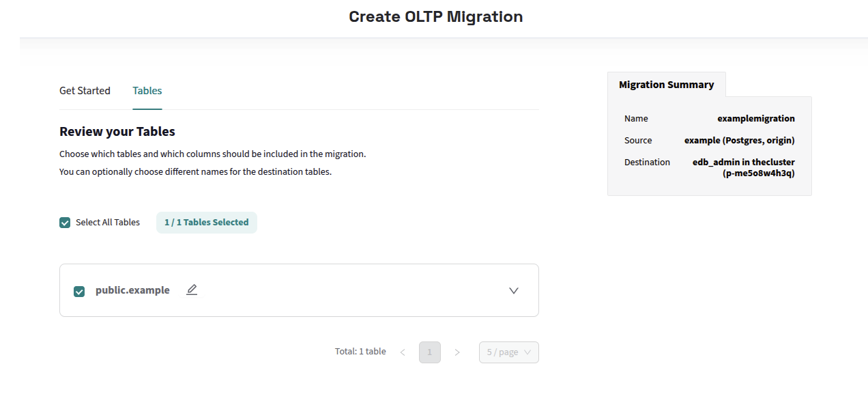The width and height of the screenshot is (868, 407).
Task: Click the pencil icon to rename public.example
Action: [191, 290]
